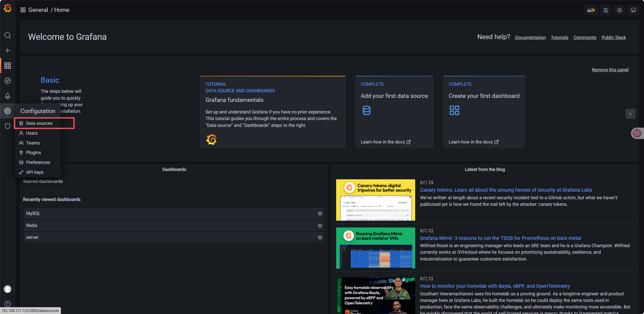Click the Grafana logo in tutorial card
The image size is (644, 314).
pyautogui.click(x=211, y=139)
